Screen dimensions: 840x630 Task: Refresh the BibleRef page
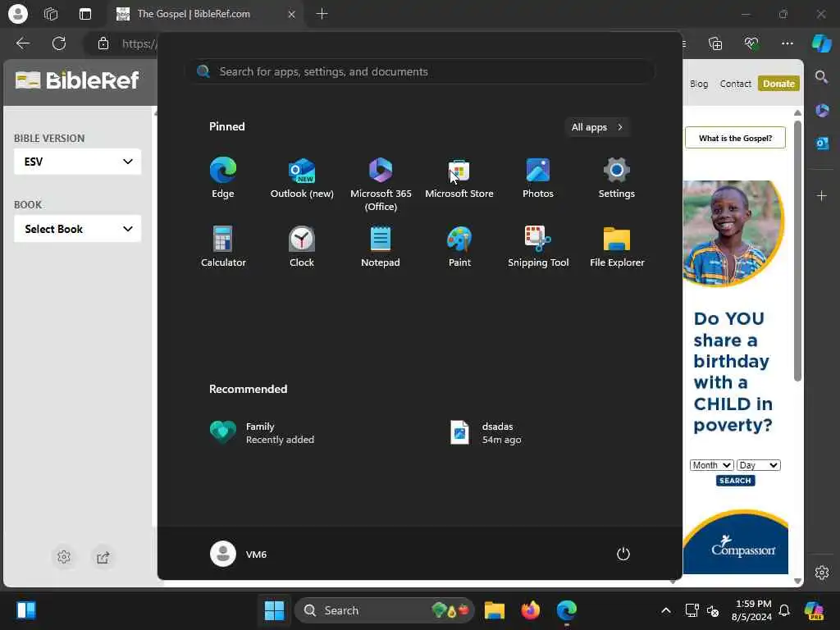[59, 43]
